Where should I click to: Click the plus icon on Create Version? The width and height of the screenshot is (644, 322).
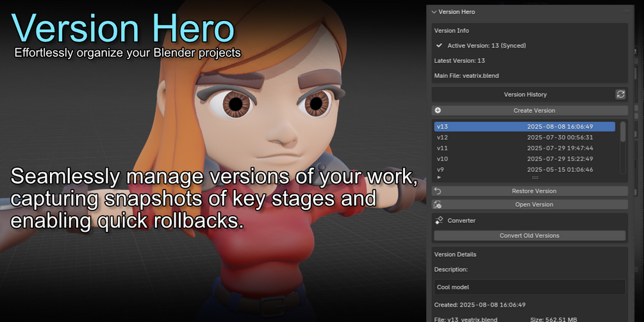coord(438,110)
